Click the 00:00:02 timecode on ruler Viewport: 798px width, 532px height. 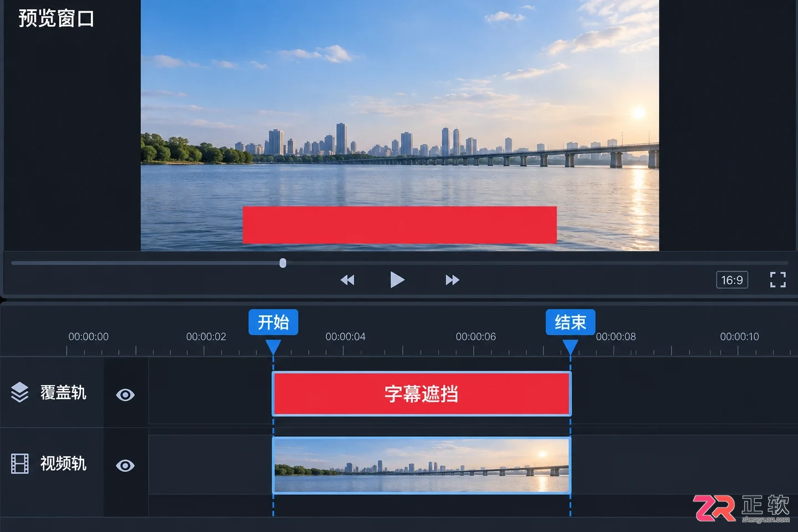pos(206,336)
